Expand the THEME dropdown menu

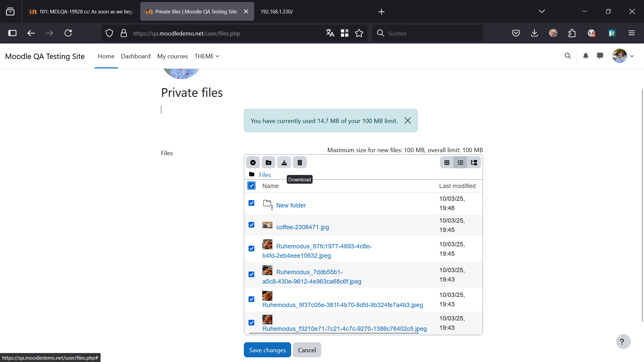point(207,56)
